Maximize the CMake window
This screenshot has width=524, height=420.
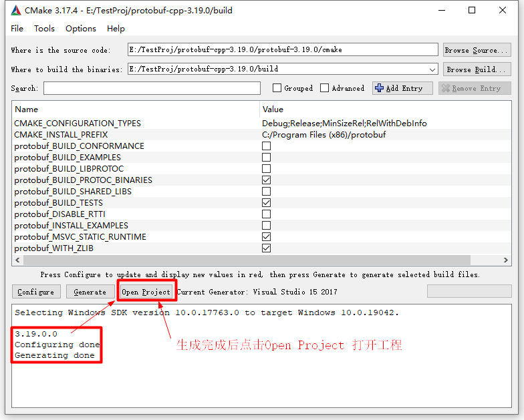pos(472,11)
